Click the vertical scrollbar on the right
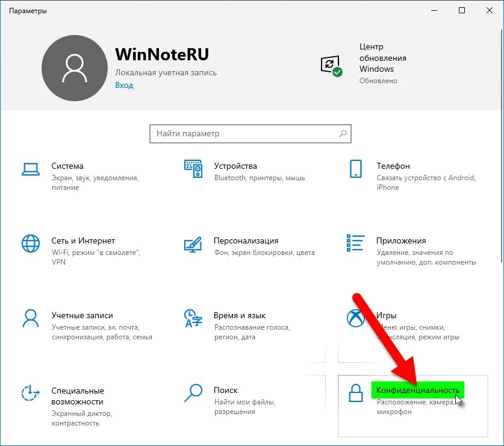 (502, 145)
